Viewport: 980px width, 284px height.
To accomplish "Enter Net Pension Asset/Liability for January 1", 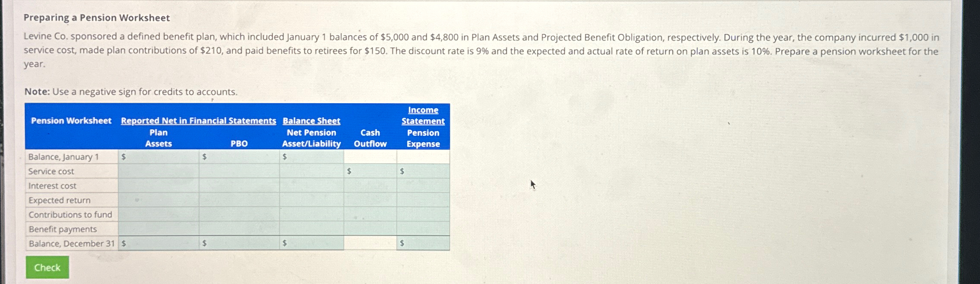I will click(311, 157).
